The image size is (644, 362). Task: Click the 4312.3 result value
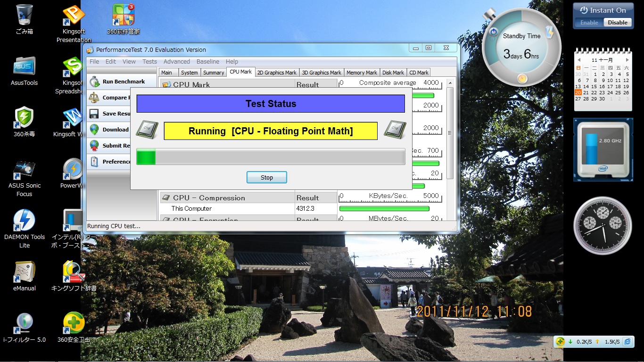(x=306, y=208)
